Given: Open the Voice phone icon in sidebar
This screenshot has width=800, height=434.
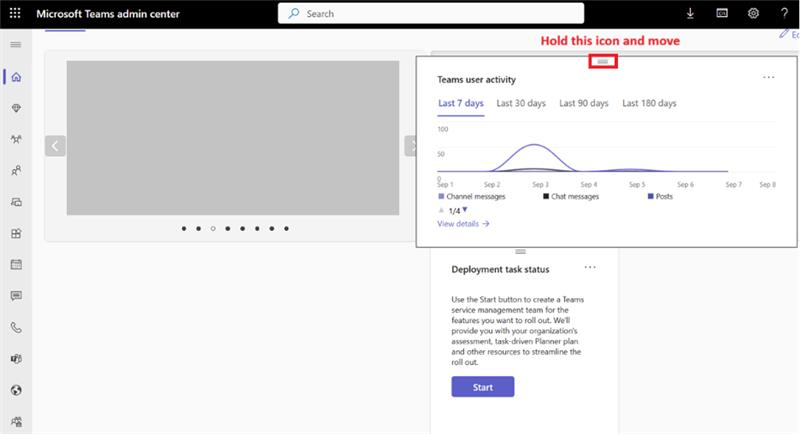Looking at the screenshot, I should point(16,327).
